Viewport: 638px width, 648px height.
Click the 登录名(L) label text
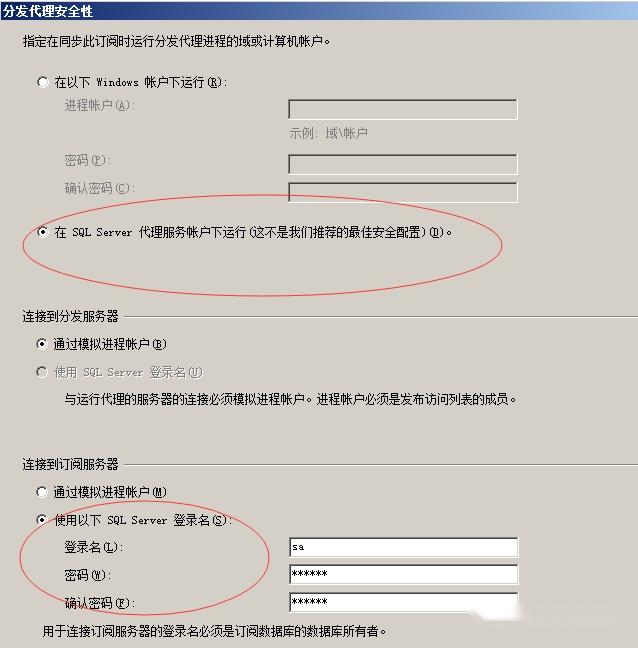coord(94,547)
